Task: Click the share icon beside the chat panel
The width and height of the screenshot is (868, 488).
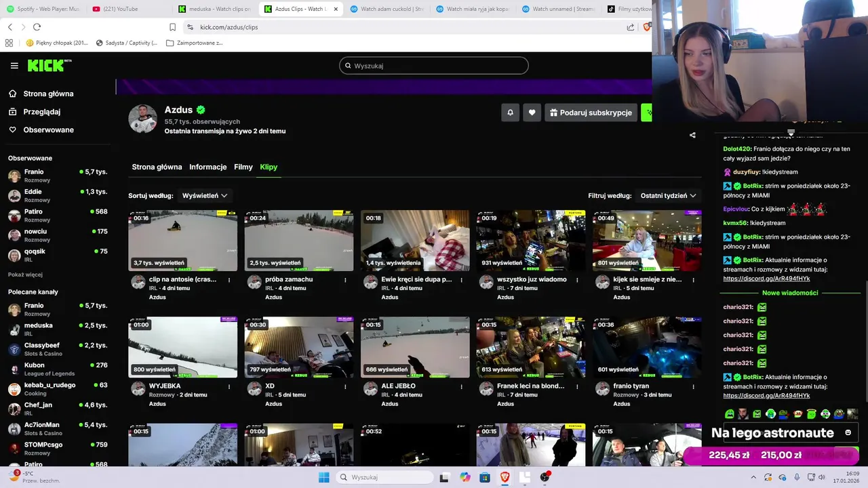Action: click(x=692, y=135)
